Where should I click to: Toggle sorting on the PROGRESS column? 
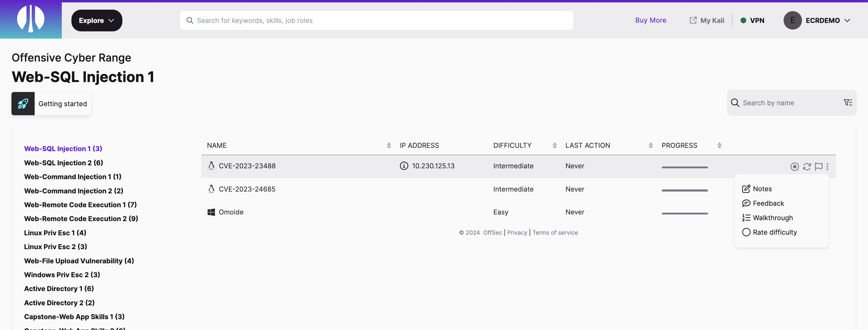click(720, 145)
